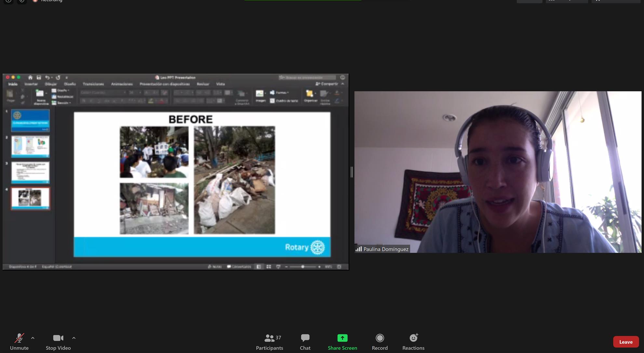Unmute the microphone

point(19,341)
